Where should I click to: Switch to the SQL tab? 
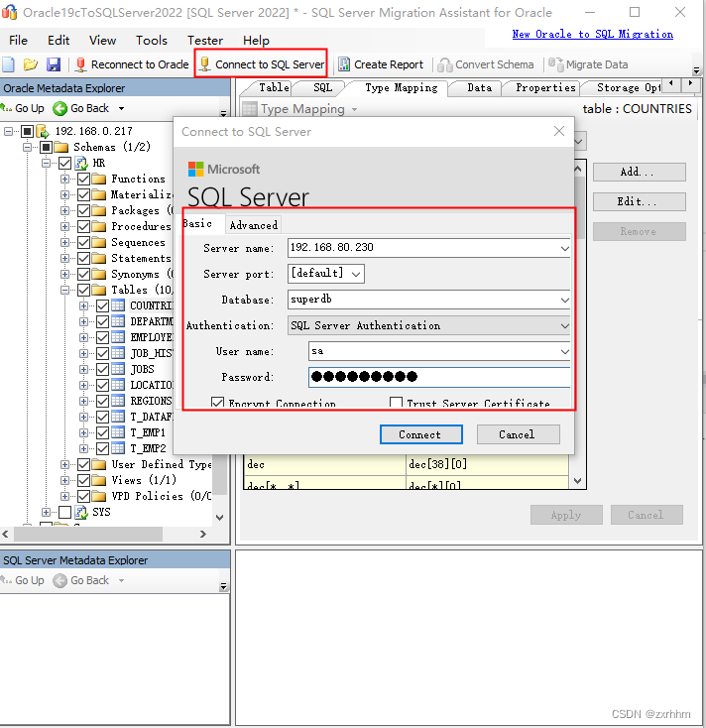(322, 87)
